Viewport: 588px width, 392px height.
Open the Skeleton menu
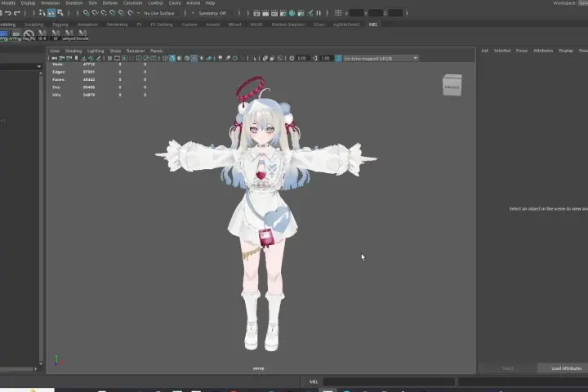[x=74, y=3]
